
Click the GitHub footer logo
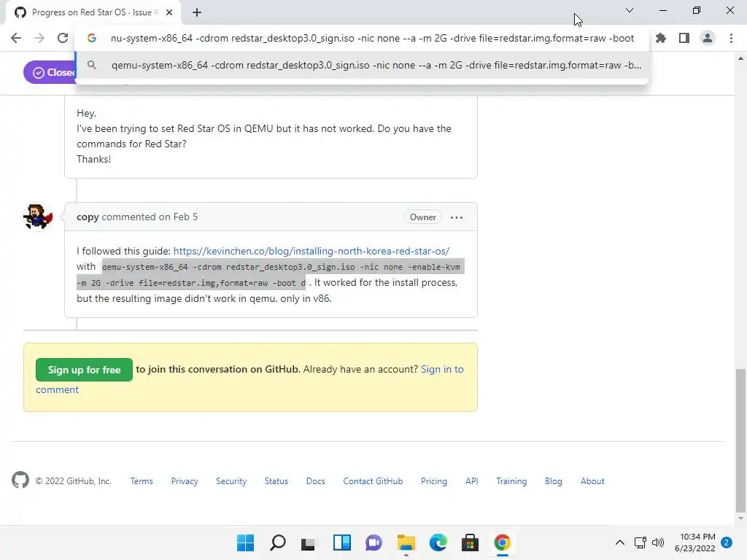coord(20,480)
